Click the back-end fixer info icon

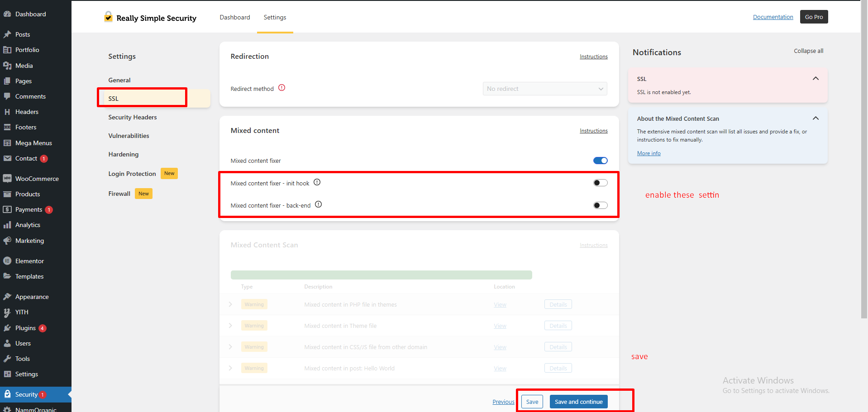coord(319,204)
